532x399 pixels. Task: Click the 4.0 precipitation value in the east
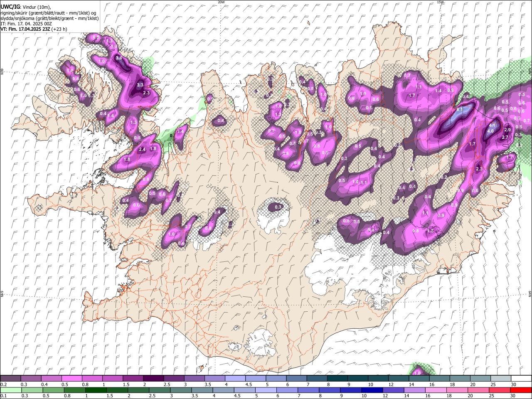pyautogui.click(x=490, y=131)
